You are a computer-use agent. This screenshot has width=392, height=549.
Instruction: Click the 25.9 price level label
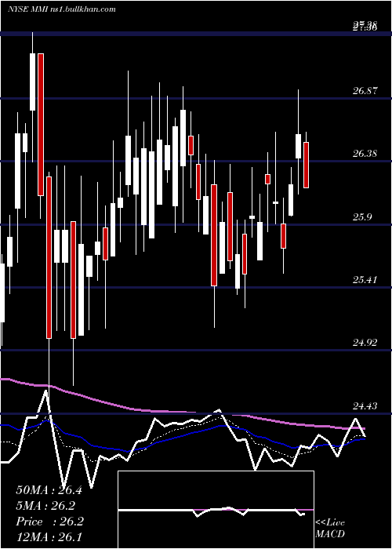[x=362, y=216]
